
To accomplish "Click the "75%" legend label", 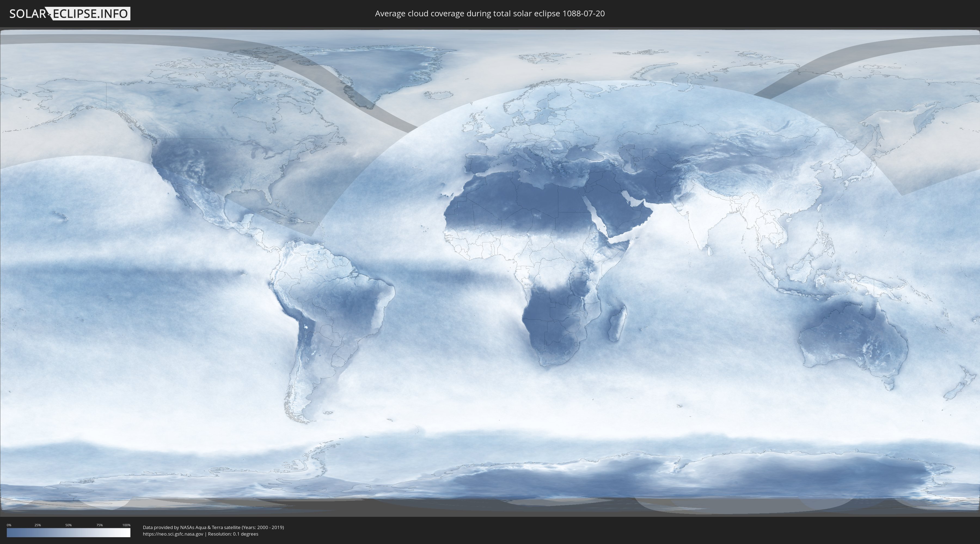I will (99, 525).
